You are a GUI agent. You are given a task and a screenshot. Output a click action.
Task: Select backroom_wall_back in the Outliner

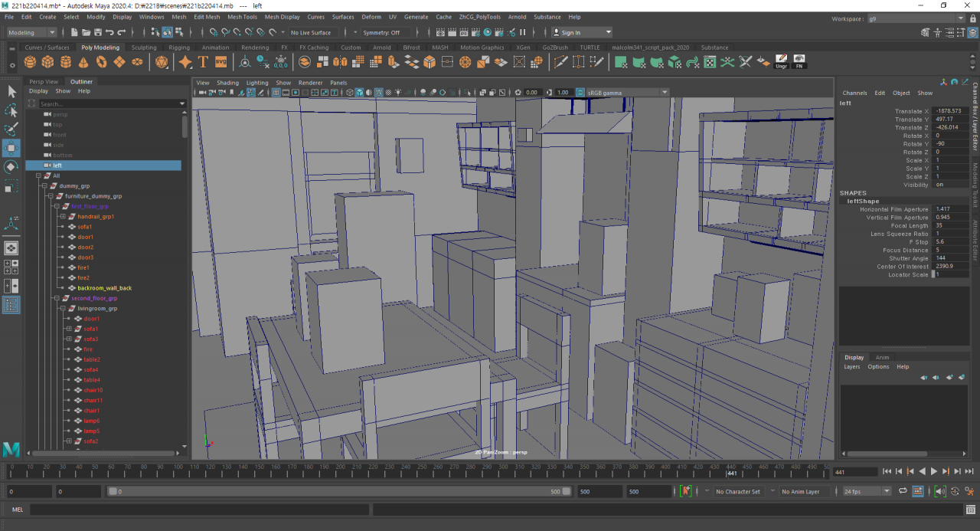[104, 288]
